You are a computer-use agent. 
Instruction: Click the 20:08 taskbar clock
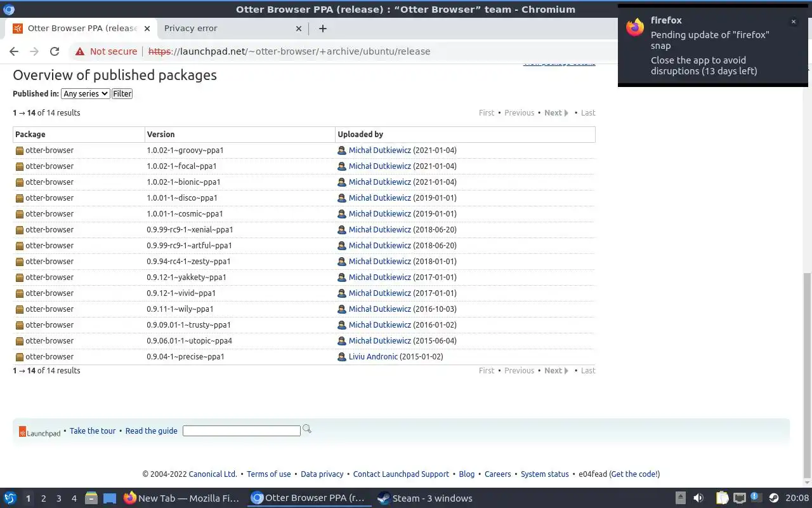(x=797, y=498)
